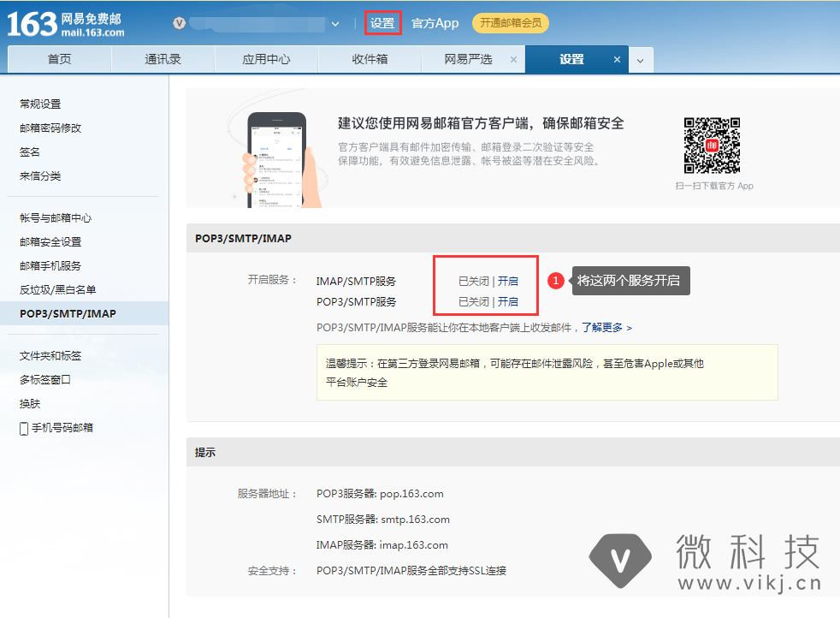This screenshot has height=618, width=840.
Task: Click the 163 NetEase mail logo
Action: [x=66, y=24]
